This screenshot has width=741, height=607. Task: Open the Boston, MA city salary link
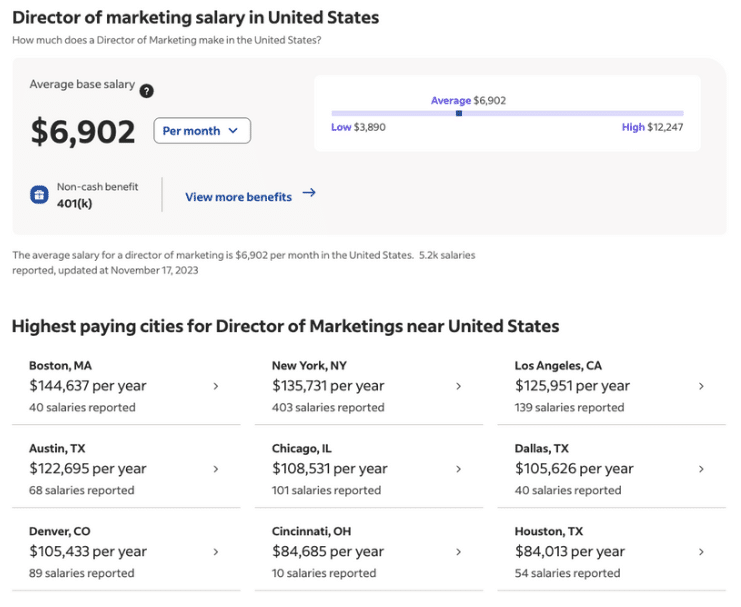pyautogui.click(x=126, y=386)
